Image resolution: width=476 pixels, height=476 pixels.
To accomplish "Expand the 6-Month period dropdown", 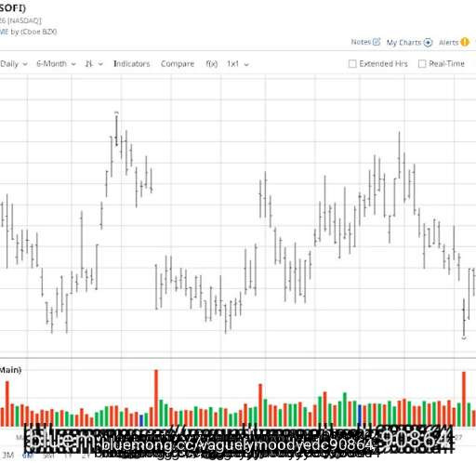I will pyautogui.click(x=56, y=64).
